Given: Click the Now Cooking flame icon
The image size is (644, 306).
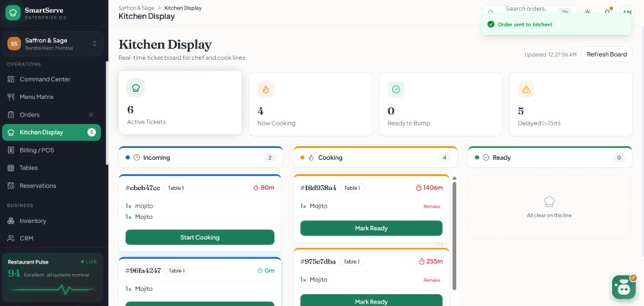Looking at the screenshot, I should 266,89.
